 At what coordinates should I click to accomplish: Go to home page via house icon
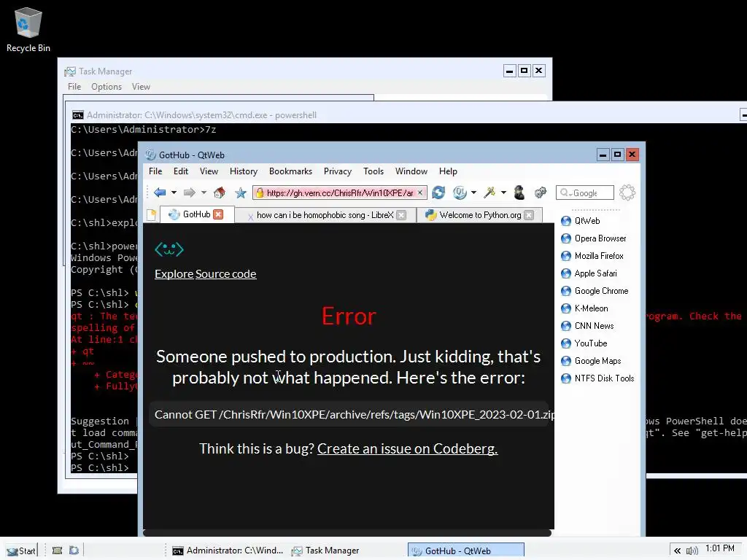coord(220,192)
